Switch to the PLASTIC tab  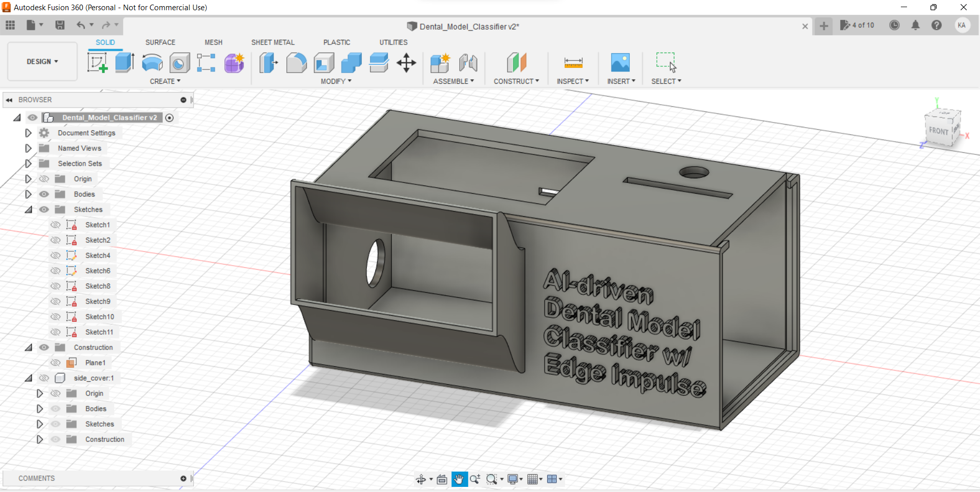click(336, 42)
